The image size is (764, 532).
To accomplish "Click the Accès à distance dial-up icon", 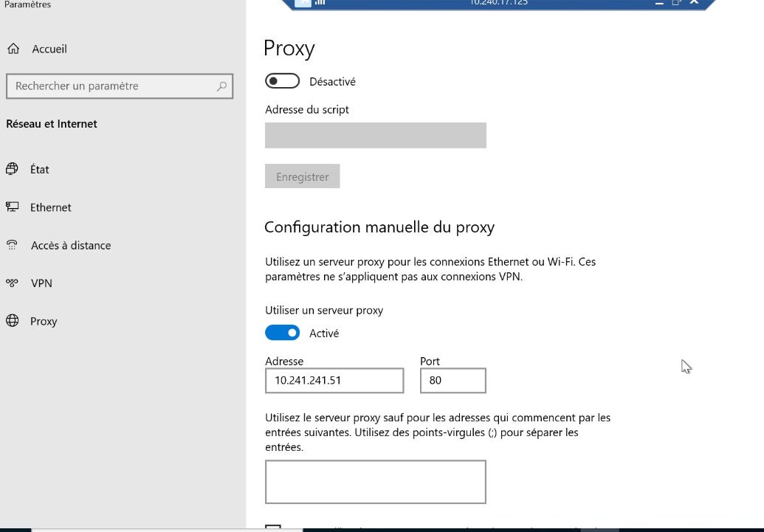I will [12, 246].
